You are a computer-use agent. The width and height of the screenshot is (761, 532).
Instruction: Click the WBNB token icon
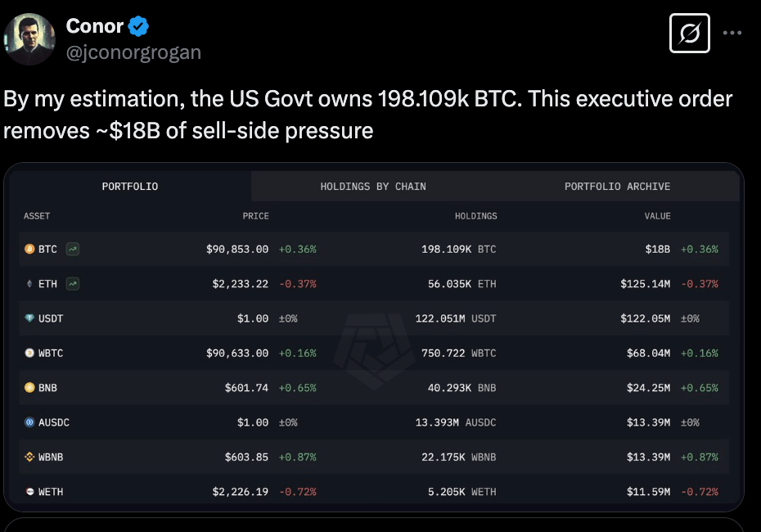coord(30,457)
